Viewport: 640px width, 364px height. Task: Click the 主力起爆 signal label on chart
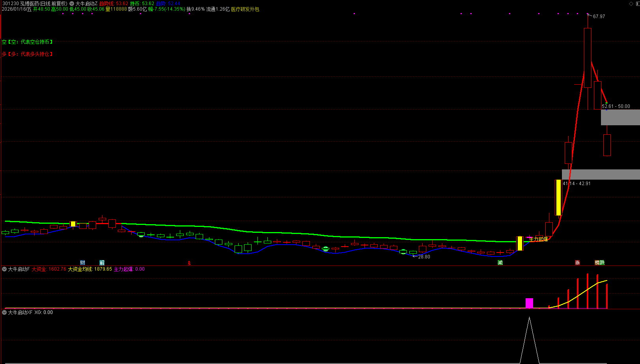click(538, 239)
